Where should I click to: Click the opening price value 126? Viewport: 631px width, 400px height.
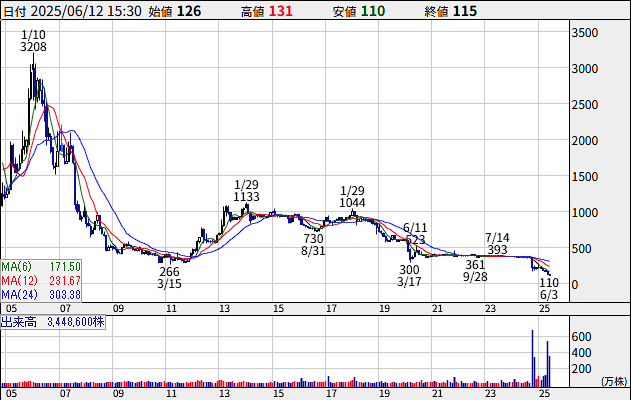click(x=189, y=11)
